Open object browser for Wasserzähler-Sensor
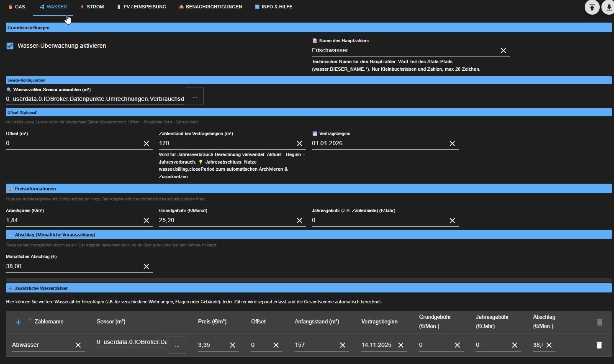614x364 pixels. pos(195,96)
